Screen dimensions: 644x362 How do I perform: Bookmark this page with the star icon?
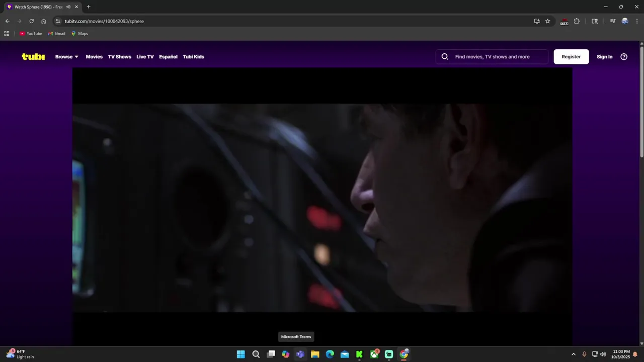547,21
